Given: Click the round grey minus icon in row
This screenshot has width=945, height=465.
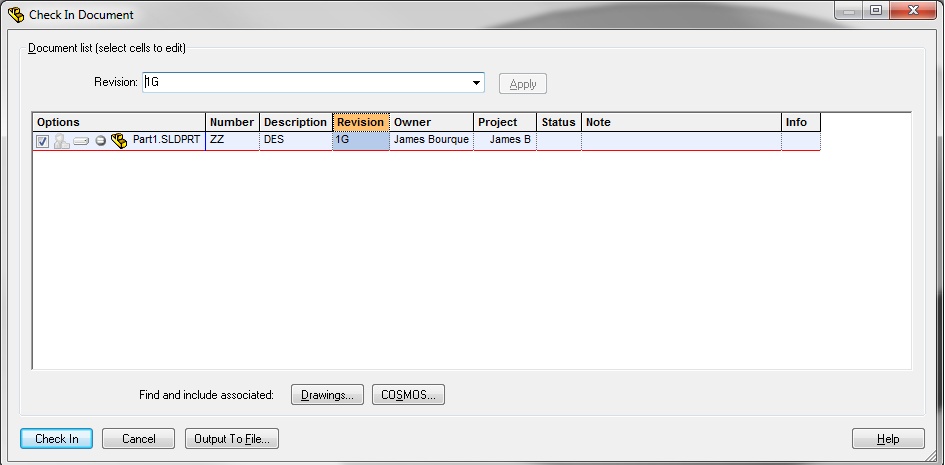Looking at the screenshot, I should [101, 142].
